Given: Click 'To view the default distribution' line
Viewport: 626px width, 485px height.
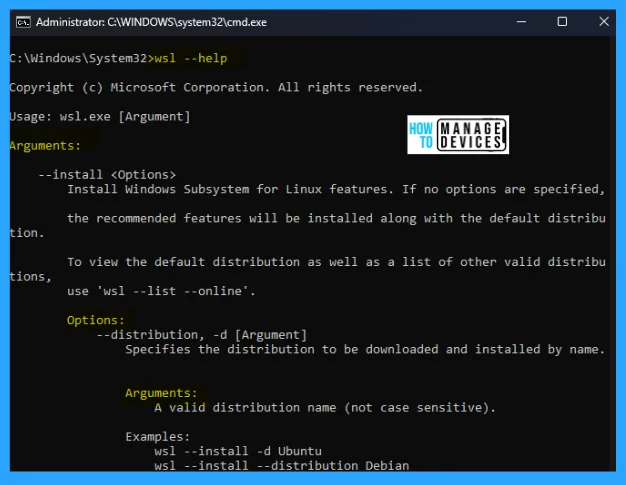Looking at the screenshot, I should point(336,262).
